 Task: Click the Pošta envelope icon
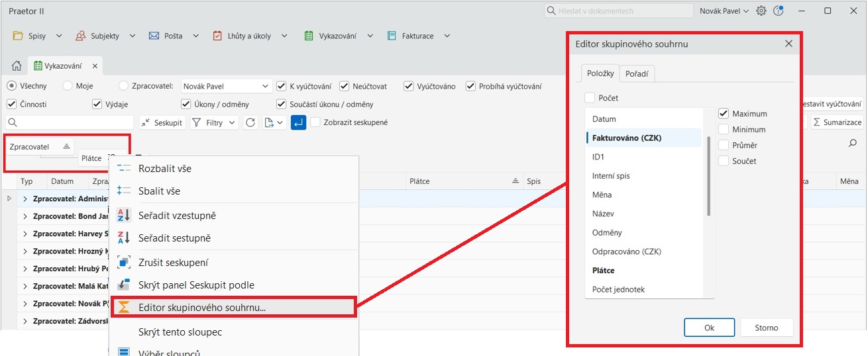(x=154, y=36)
